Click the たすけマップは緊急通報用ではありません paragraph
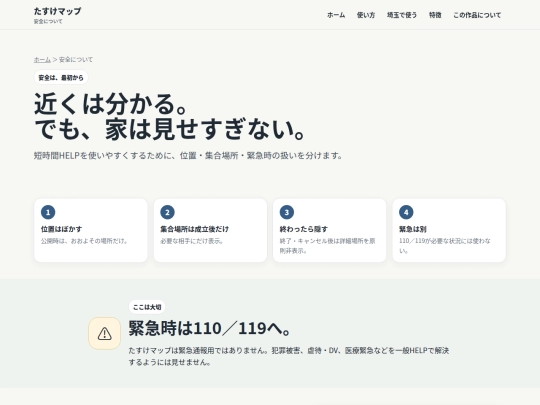 289,356
